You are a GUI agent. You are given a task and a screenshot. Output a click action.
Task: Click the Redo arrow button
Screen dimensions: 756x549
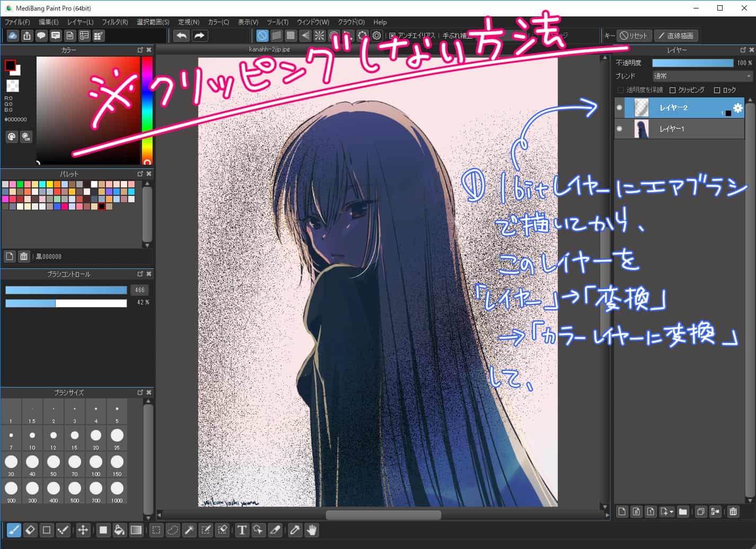click(x=199, y=35)
